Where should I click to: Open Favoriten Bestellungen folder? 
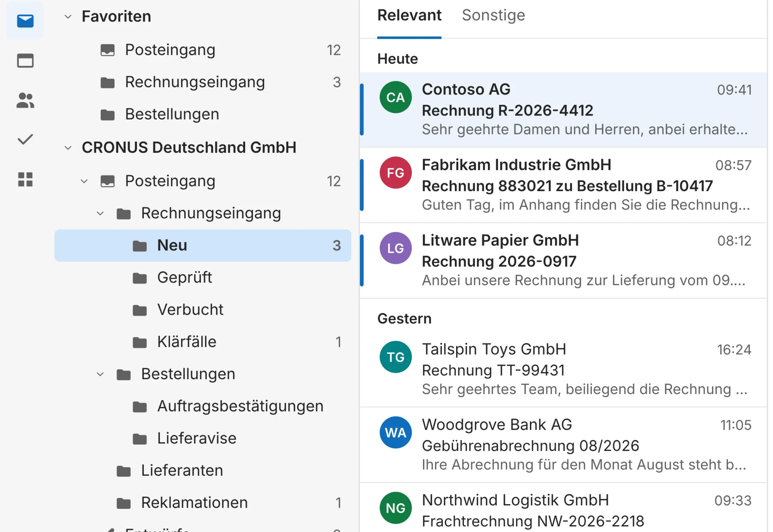203,114
